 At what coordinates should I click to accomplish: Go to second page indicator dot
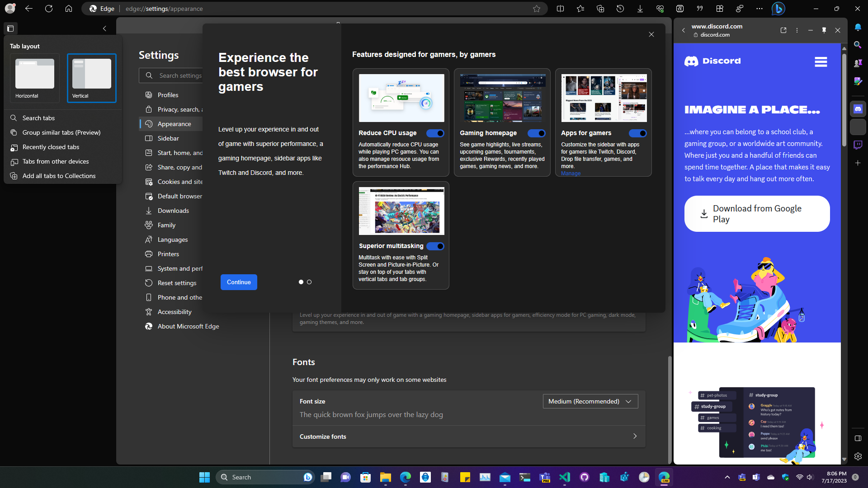(x=309, y=282)
